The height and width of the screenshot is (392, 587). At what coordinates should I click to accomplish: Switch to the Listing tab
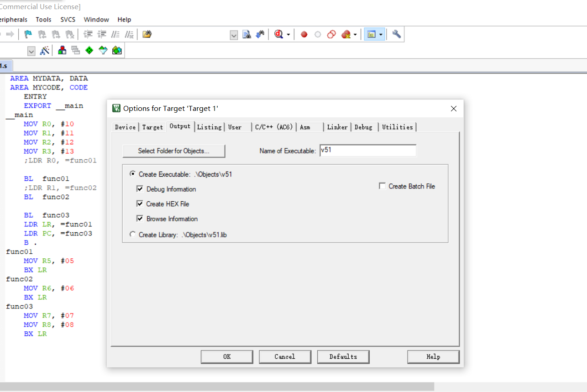(x=209, y=127)
